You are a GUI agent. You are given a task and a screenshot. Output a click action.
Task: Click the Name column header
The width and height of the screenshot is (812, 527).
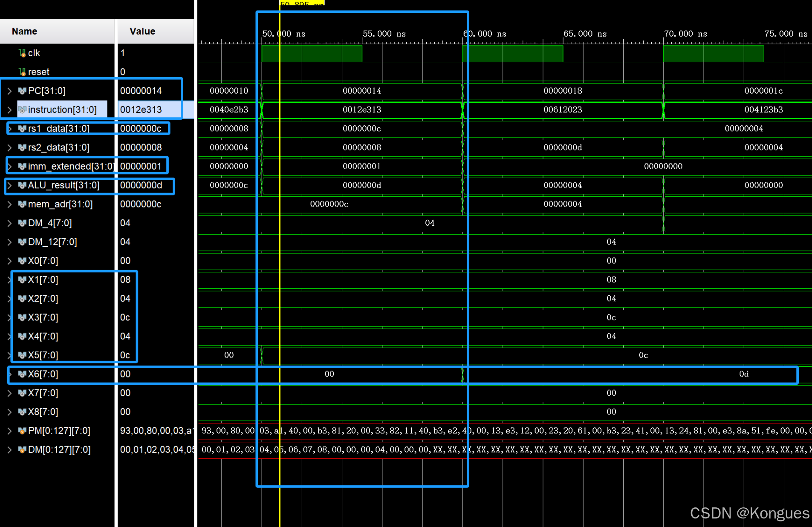pyautogui.click(x=57, y=31)
